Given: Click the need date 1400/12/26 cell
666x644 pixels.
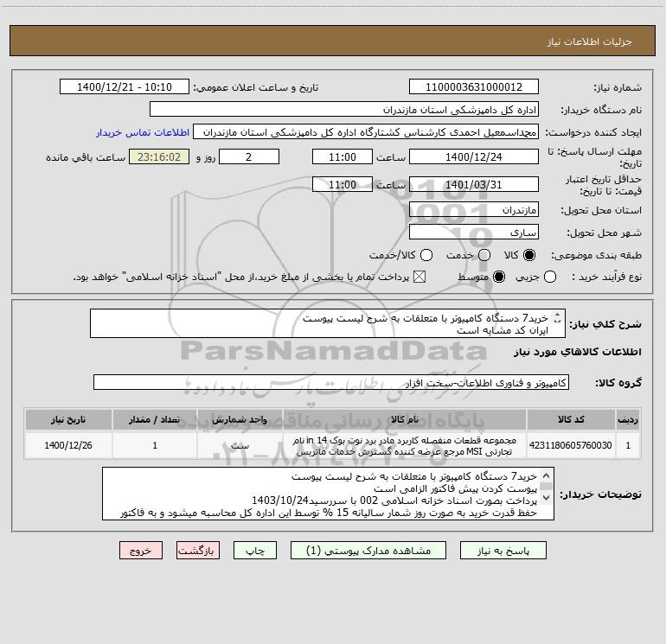Looking at the screenshot, I should click(x=68, y=445).
